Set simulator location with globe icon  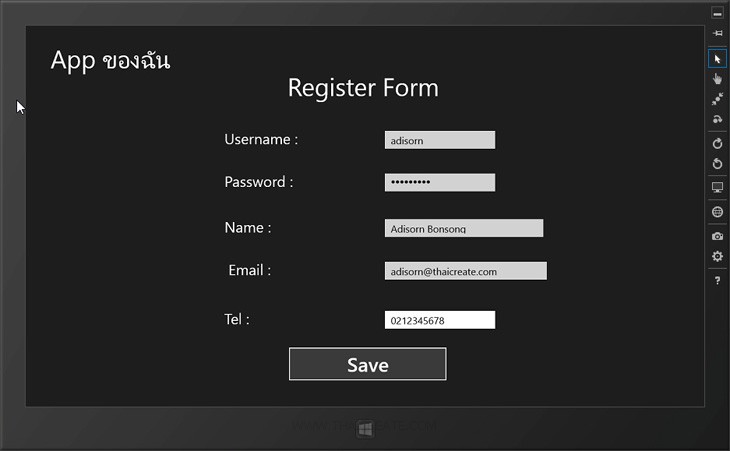click(717, 212)
